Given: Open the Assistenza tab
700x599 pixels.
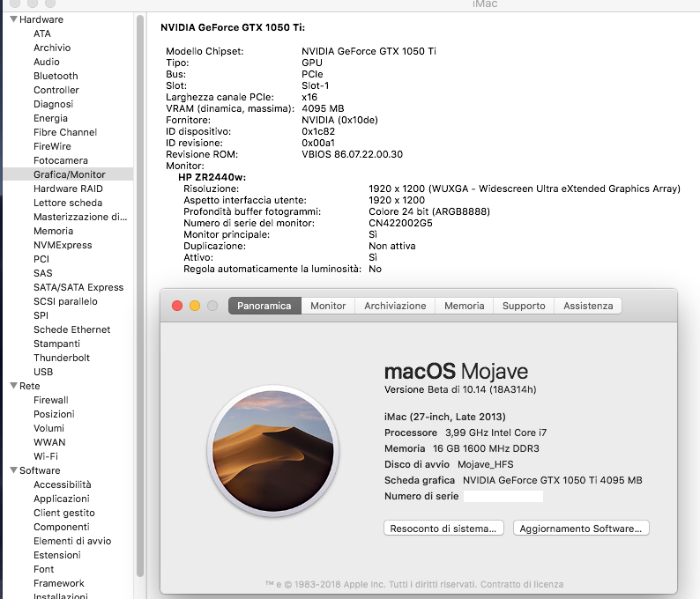Looking at the screenshot, I should click(588, 306).
